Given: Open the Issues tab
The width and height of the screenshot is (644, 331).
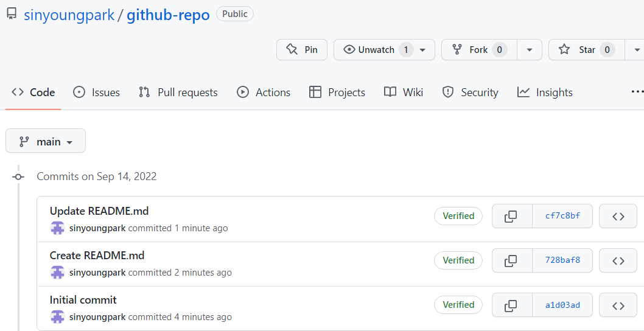Looking at the screenshot, I should pyautogui.click(x=97, y=92).
